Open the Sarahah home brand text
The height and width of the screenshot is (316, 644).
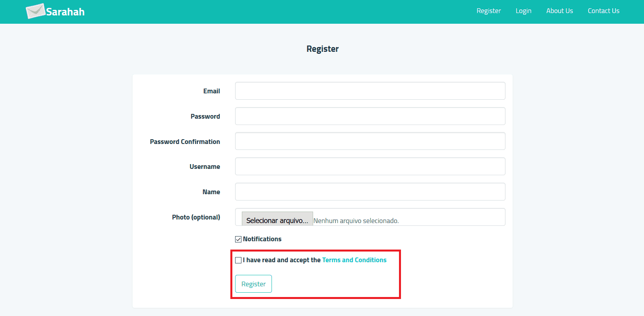(65, 12)
